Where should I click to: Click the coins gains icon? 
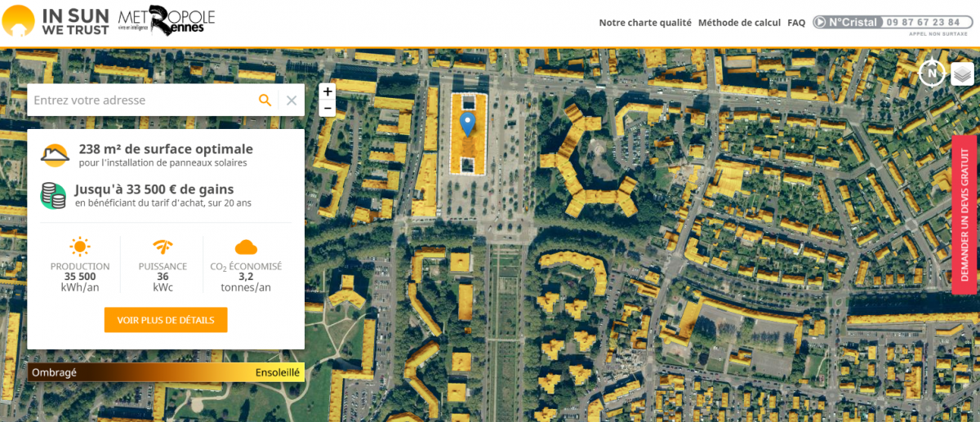[x=53, y=196]
